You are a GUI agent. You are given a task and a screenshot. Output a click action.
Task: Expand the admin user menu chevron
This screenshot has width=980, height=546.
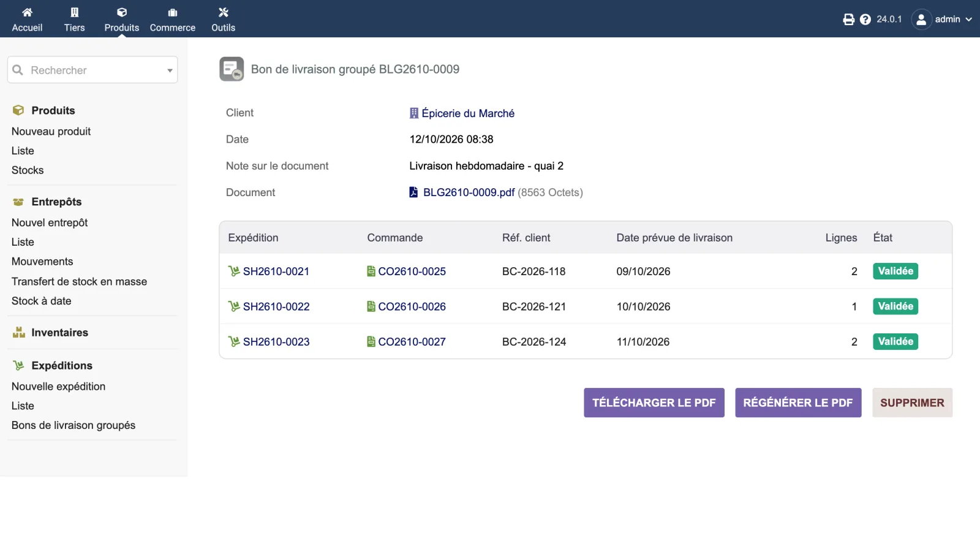coord(969,20)
